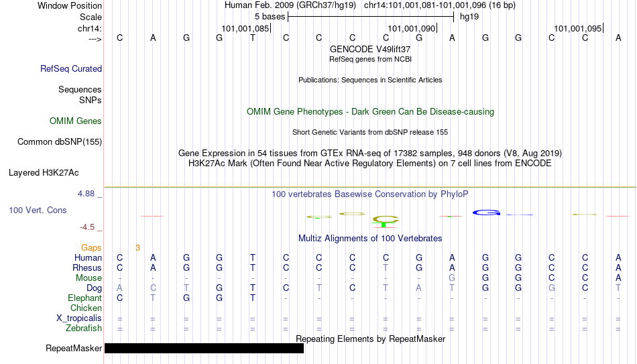The height and width of the screenshot is (364, 637).
Task: Select the Human species row label
Action: 88,258
